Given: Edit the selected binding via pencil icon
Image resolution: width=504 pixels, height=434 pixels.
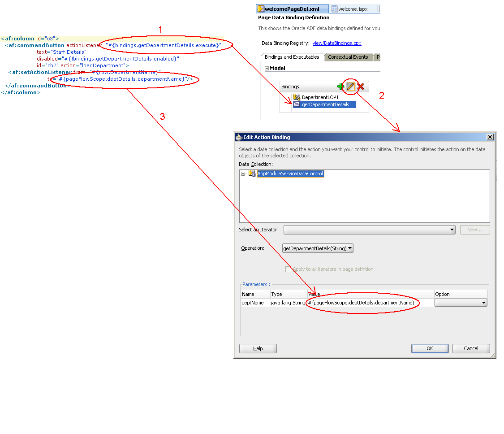Looking at the screenshot, I should tap(350, 86).
